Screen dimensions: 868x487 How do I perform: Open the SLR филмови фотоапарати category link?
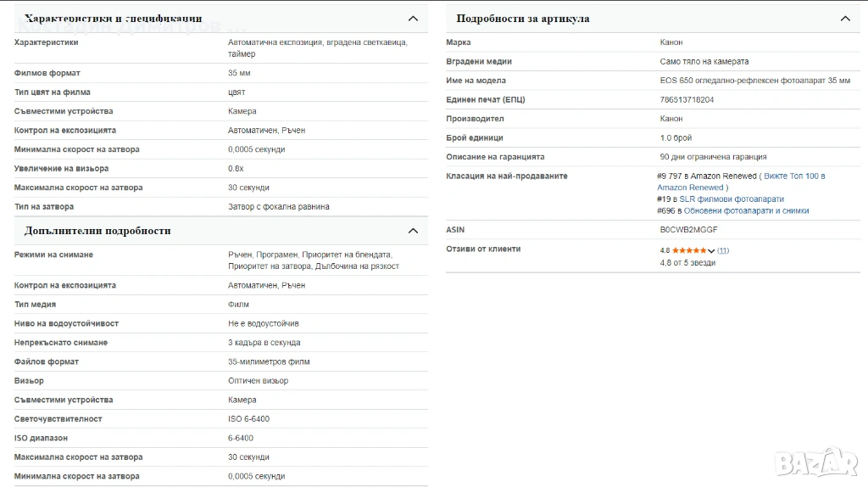point(732,199)
